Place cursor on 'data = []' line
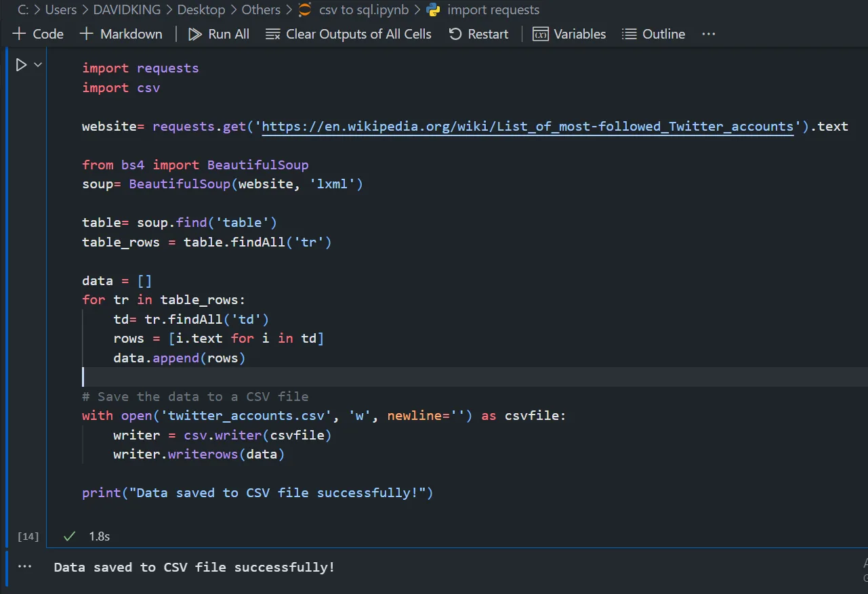The width and height of the screenshot is (868, 594). point(117,280)
